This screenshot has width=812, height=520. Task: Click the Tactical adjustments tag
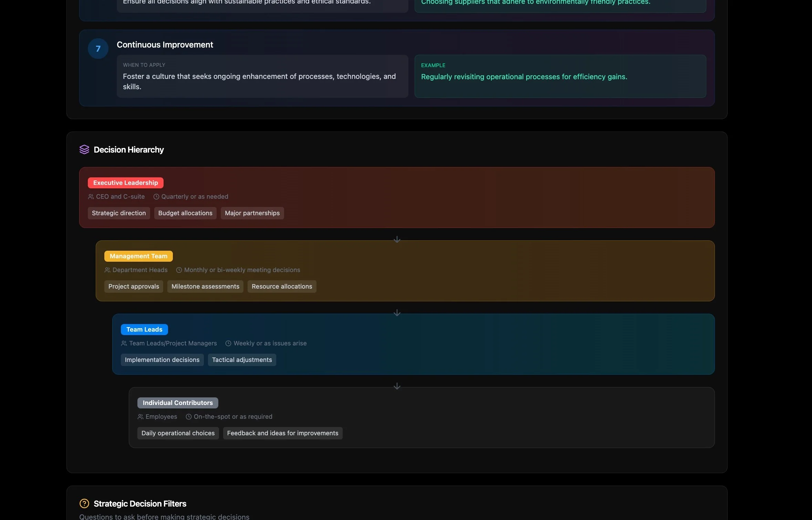click(x=242, y=360)
